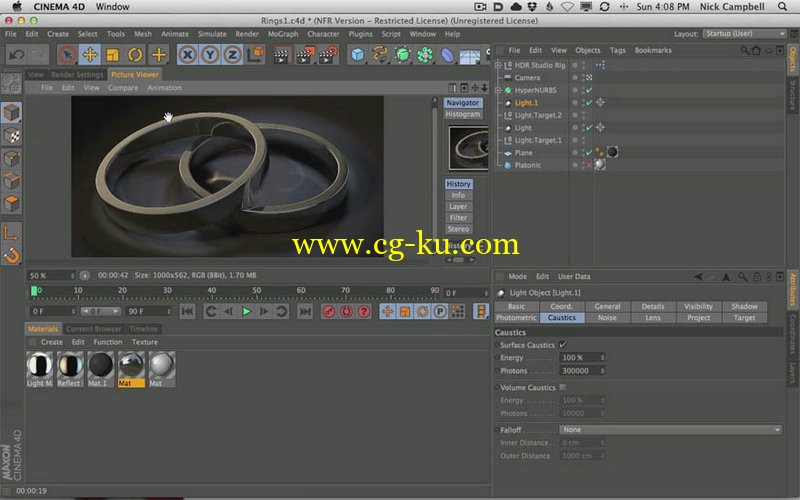The width and height of the screenshot is (800, 500).
Task: Select the Make Editable cube icon in the left palette
Action: 11,113
